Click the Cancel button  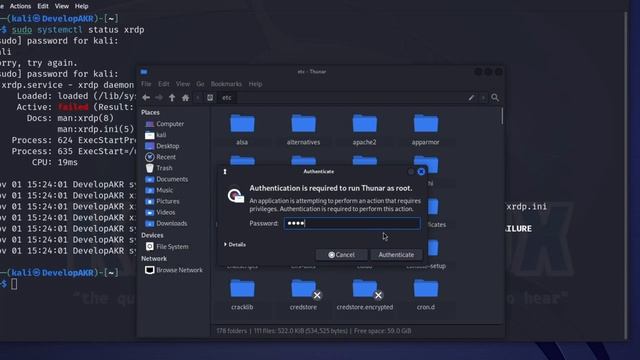[342, 255]
